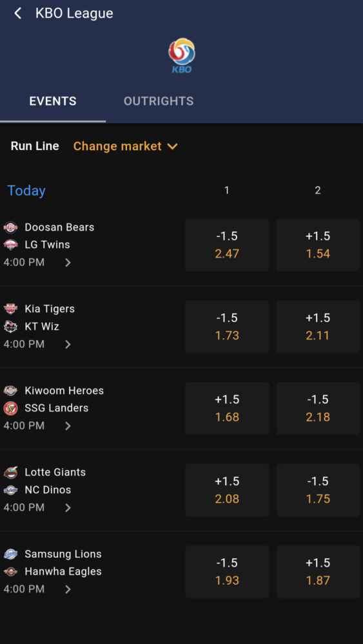Tap the KBO league logo
The height and width of the screenshot is (644, 363).
point(181,55)
